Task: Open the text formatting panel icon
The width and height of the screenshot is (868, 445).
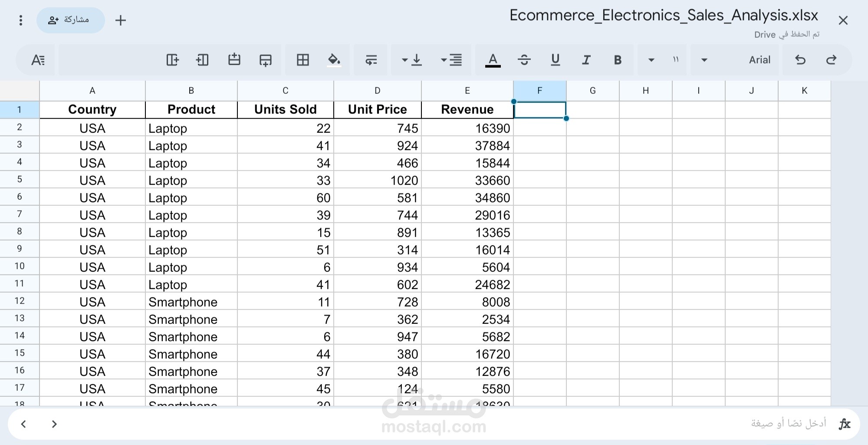Action: tap(38, 60)
